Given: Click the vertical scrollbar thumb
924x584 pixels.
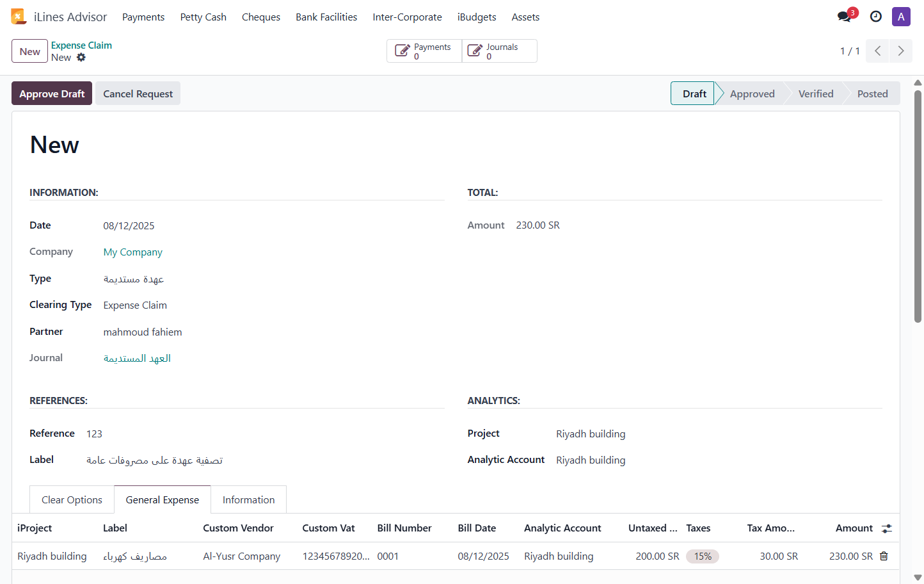Looking at the screenshot, I should 918,206.
